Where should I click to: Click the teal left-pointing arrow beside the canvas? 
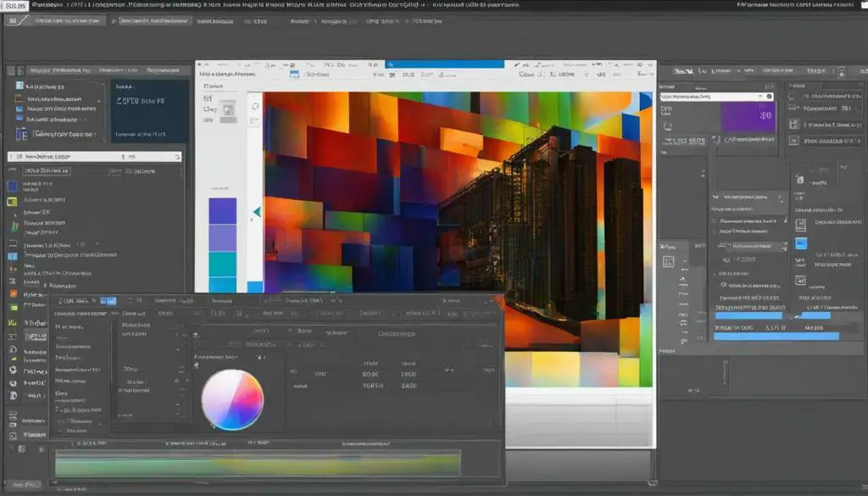pos(257,211)
